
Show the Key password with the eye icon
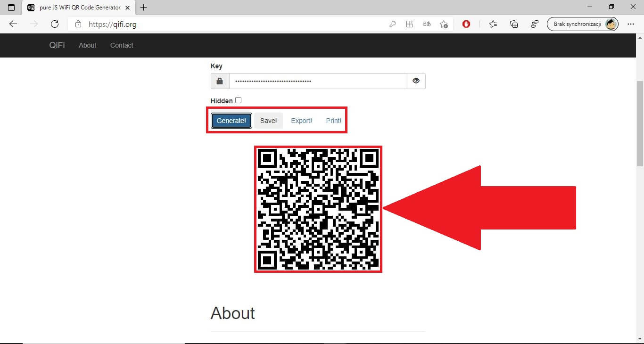point(416,81)
